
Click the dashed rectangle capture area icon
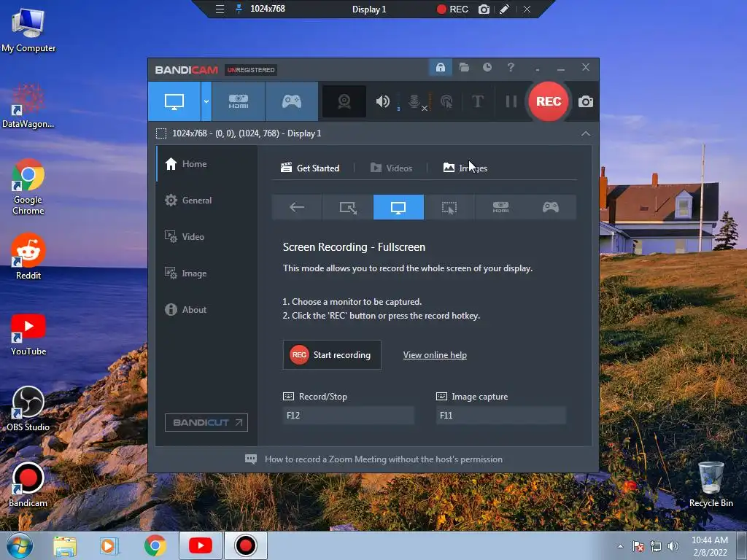point(161,133)
